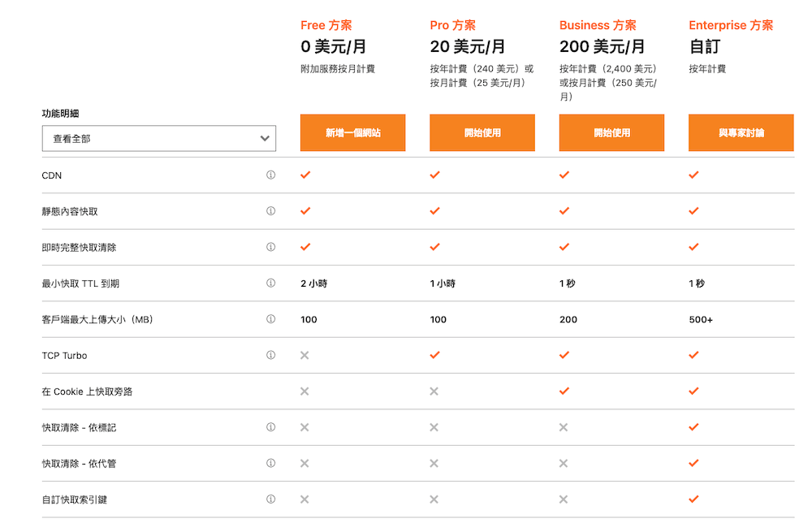The image size is (812, 523).
Task: Click the 新增一個網站 button
Action: click(352, 132)
